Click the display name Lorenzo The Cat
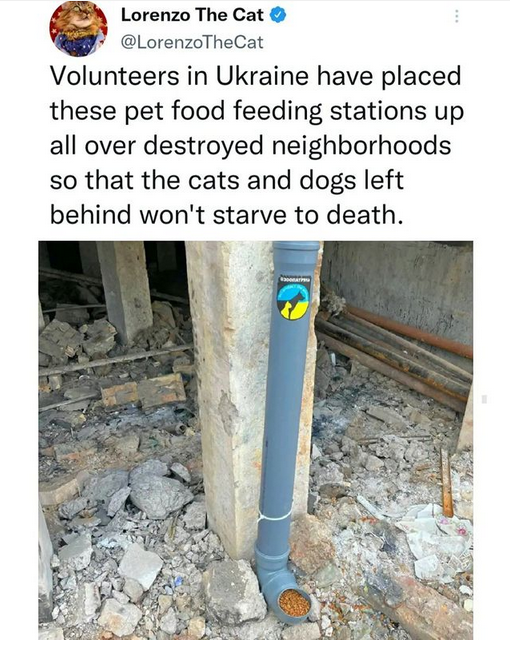The image size is (510, 645). tap(192, 15)
